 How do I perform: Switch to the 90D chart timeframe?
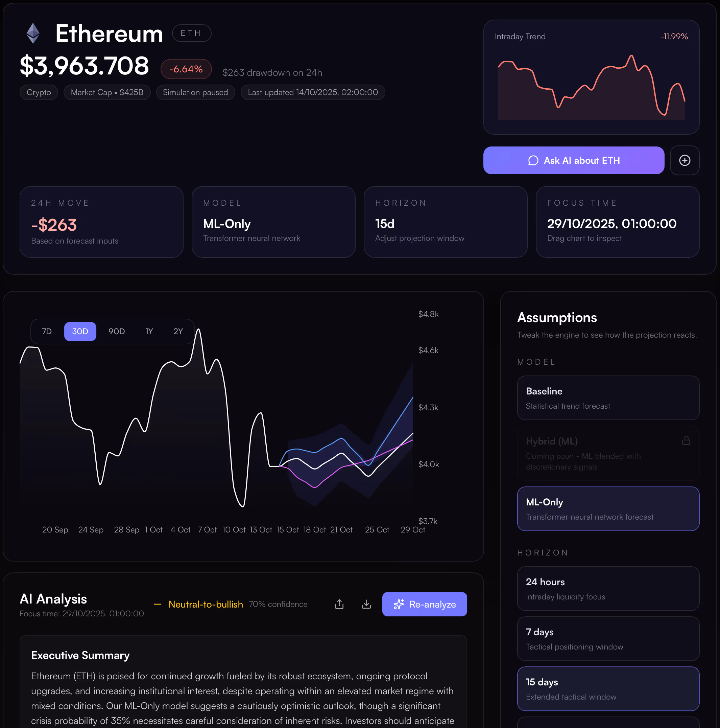pyautogui.click(x=117, y=331)
